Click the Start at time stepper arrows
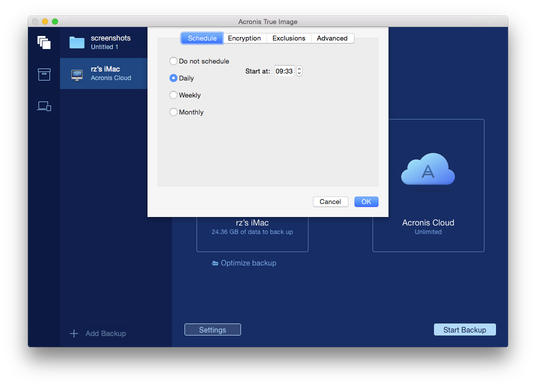The image size is (536, 387). (x=299, y=71)
